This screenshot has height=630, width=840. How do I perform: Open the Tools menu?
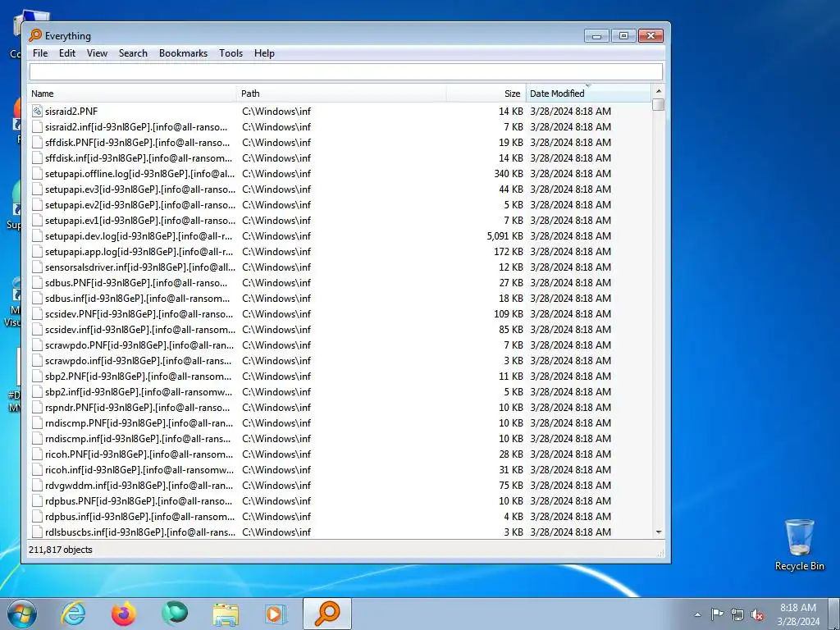point(231,53)
